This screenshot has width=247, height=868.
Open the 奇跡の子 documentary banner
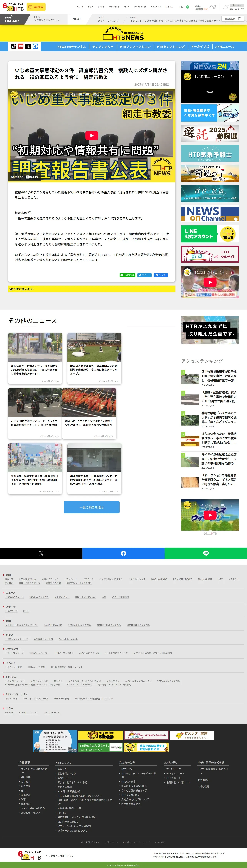(210, 174)
